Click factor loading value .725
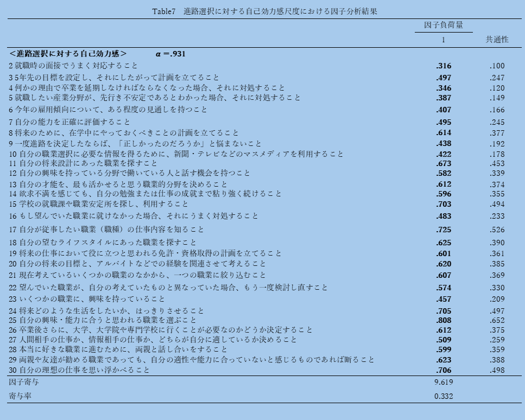525x420 pixels. 443,230
